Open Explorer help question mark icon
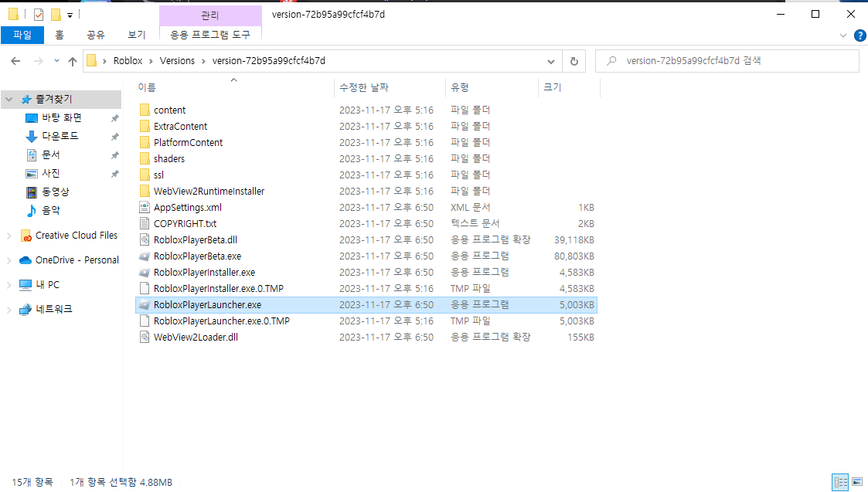 [x=859, y=36]
